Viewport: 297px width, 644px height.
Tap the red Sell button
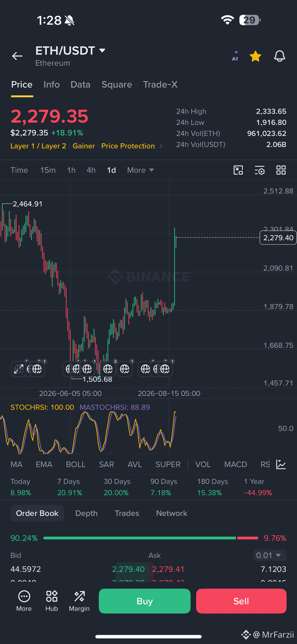pyautogui.click(x=241, y=601)
